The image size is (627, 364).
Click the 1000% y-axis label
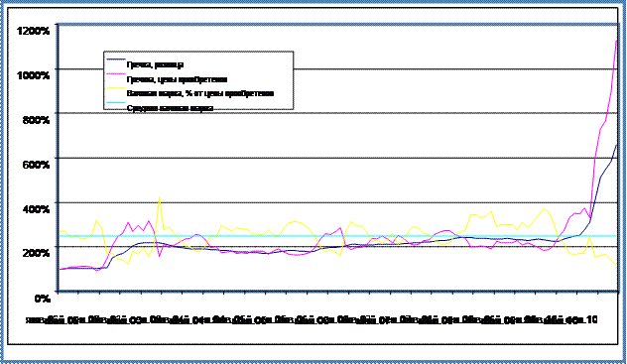pos(33,75)
